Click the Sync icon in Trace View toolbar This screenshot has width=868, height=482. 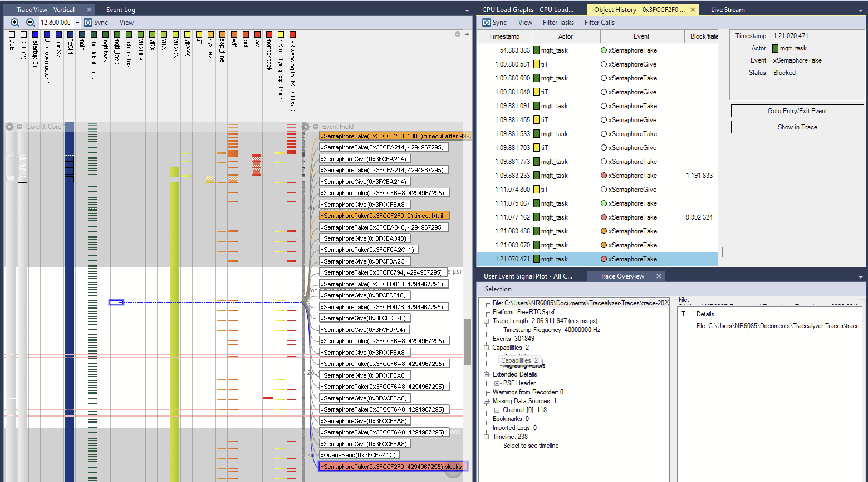point(88,23)
